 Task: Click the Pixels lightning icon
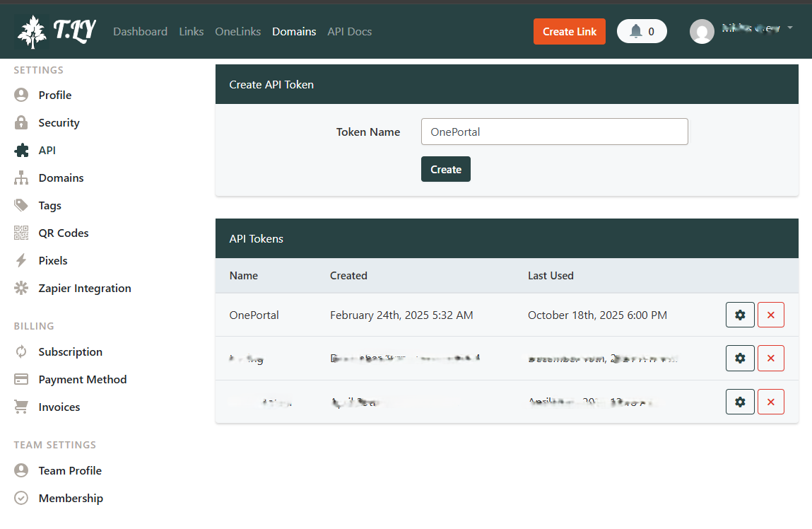click(20, 260)
